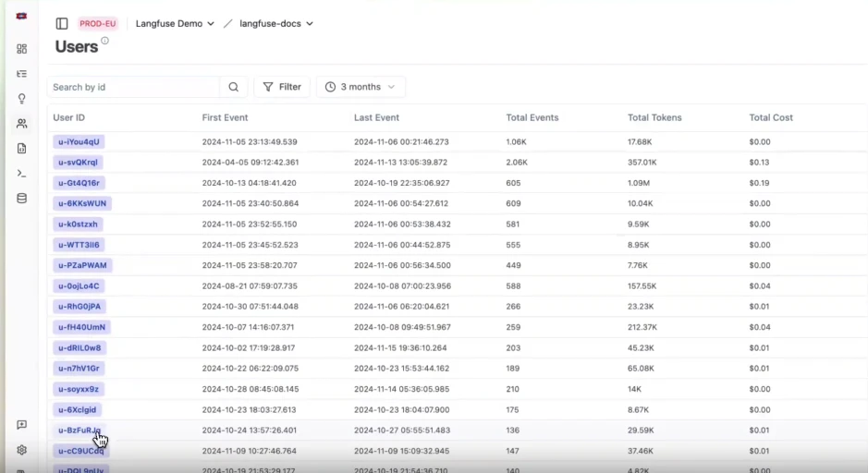Expand the langfuse-docs project dropdown
The image size is (868, 473).
click(276, 24)
